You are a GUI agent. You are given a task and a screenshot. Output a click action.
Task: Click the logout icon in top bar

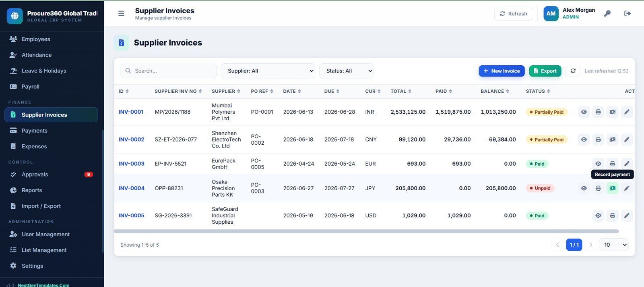[x=627, y=13]
